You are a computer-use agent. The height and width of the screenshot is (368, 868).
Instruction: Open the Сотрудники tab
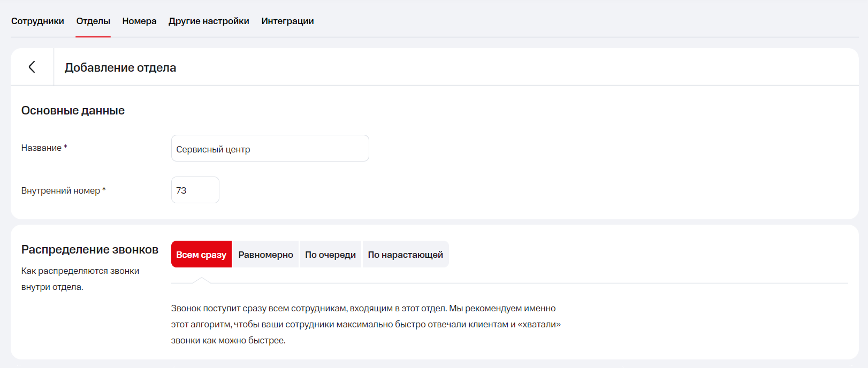click(x=37, y=21)
